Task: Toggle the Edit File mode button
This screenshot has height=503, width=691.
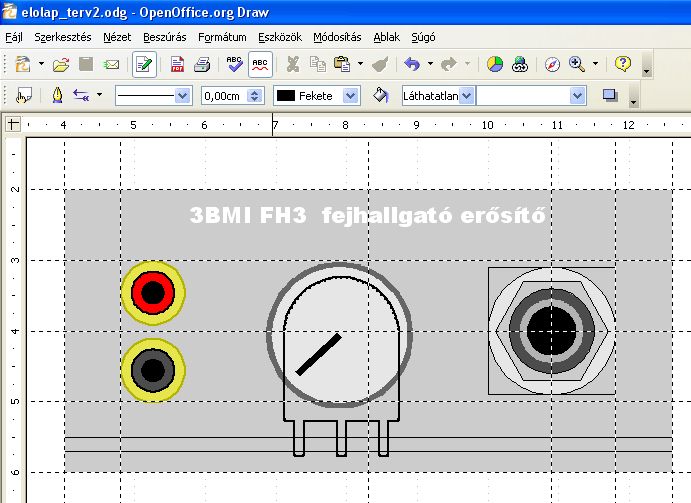Action: pos(144,65)
